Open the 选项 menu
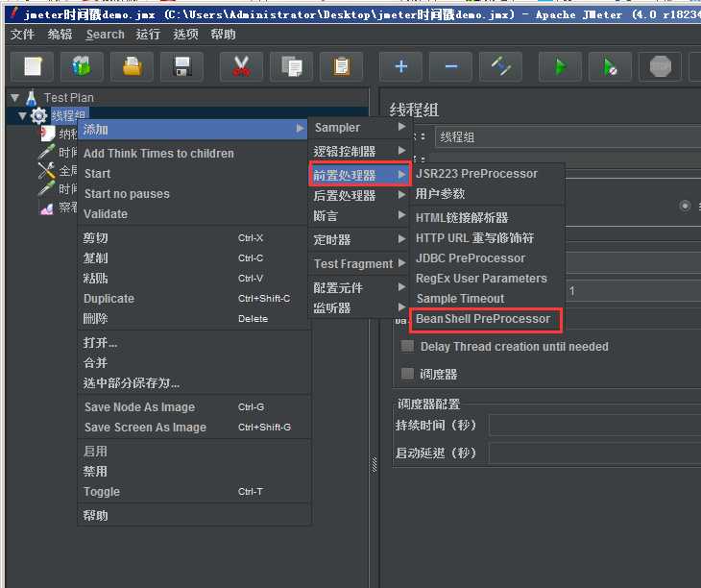The width and height of the screenshot is (701, 588). [185, 34]
